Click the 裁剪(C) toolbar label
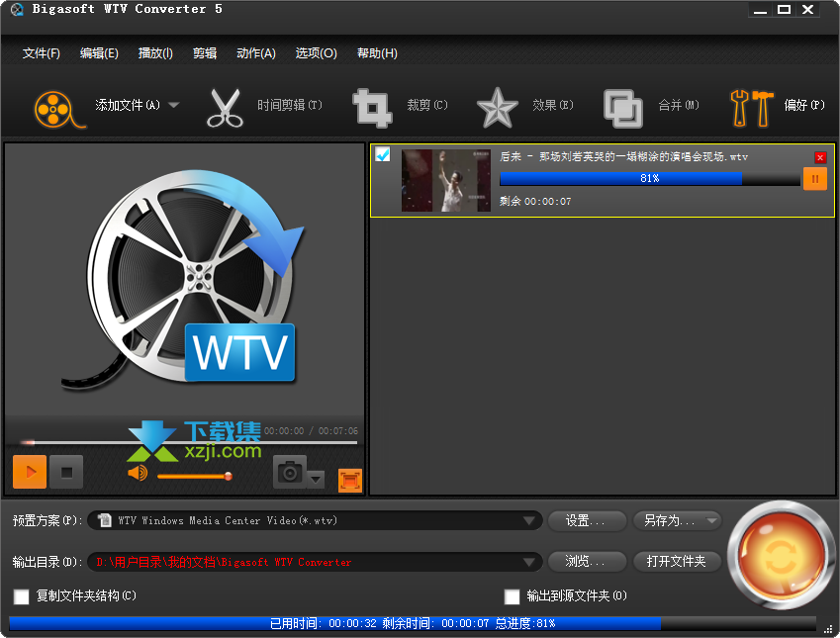The width and height of the screenshot is (840, 638). pos(427,105)
